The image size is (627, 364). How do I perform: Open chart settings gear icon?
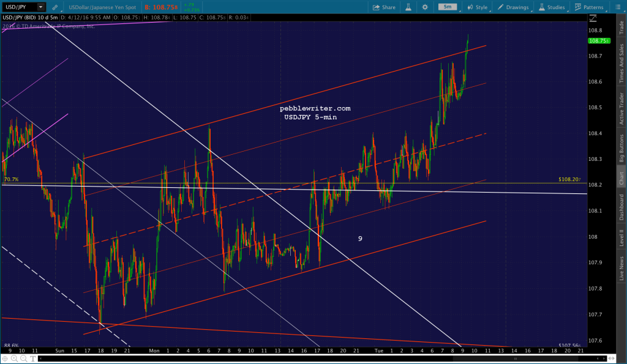pyautogui.click(x=425, y=7)
